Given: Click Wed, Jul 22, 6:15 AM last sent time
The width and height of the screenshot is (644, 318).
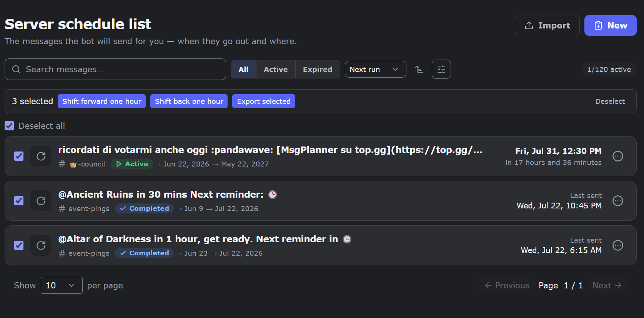Looking at the screenshot, I should click(x=561, y=250).
